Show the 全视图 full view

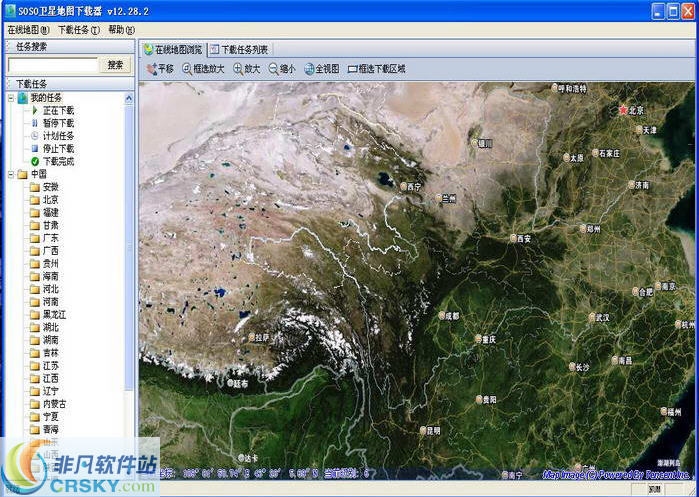coord(322,69)
